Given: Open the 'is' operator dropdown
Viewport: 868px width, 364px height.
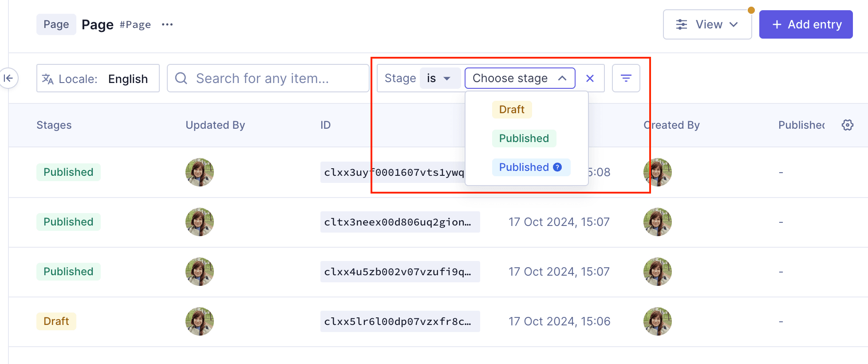Looking at the screenshot, I should (439, 79).
